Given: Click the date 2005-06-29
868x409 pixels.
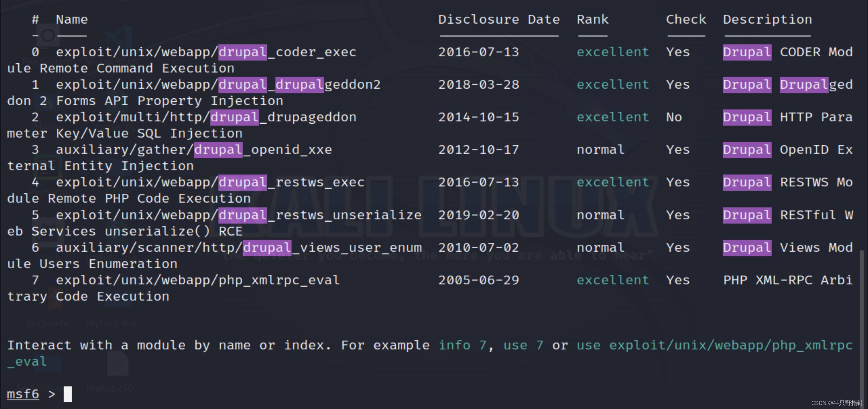Looking at the screenshot, I should coord(479,281).
